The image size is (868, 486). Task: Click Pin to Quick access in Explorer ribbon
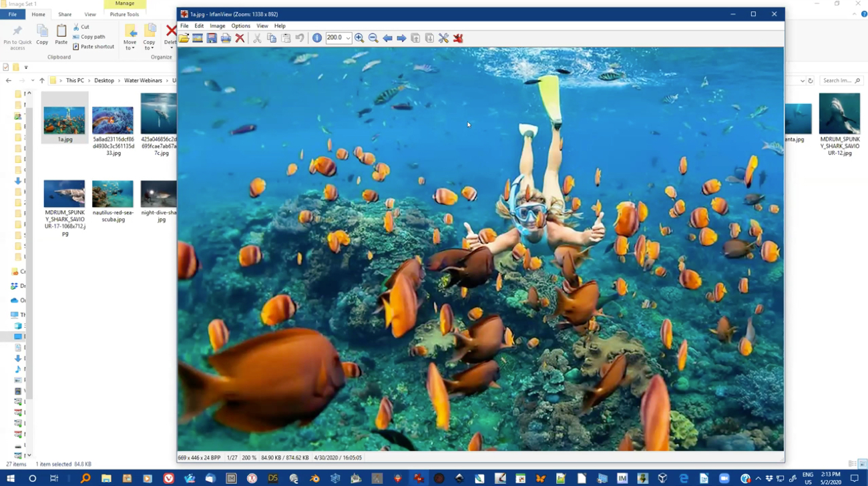(17, 37)
